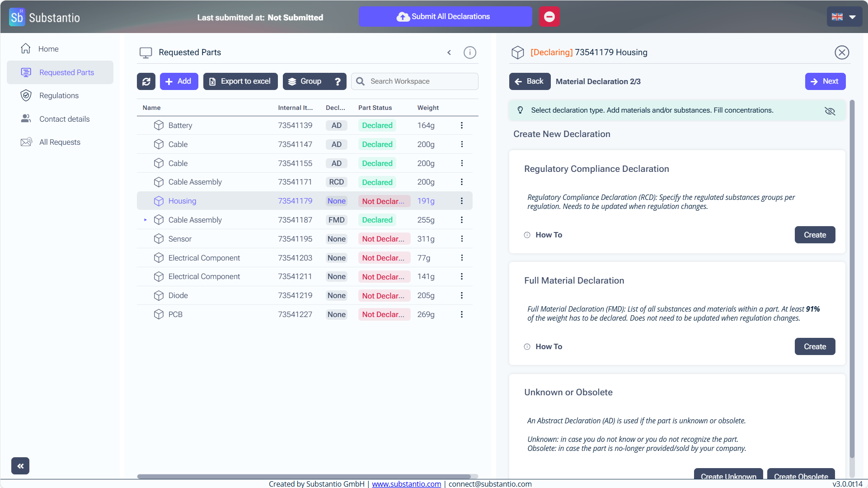
Task: Open the www.substantio.com footer link
Action: tap(406, 483)
